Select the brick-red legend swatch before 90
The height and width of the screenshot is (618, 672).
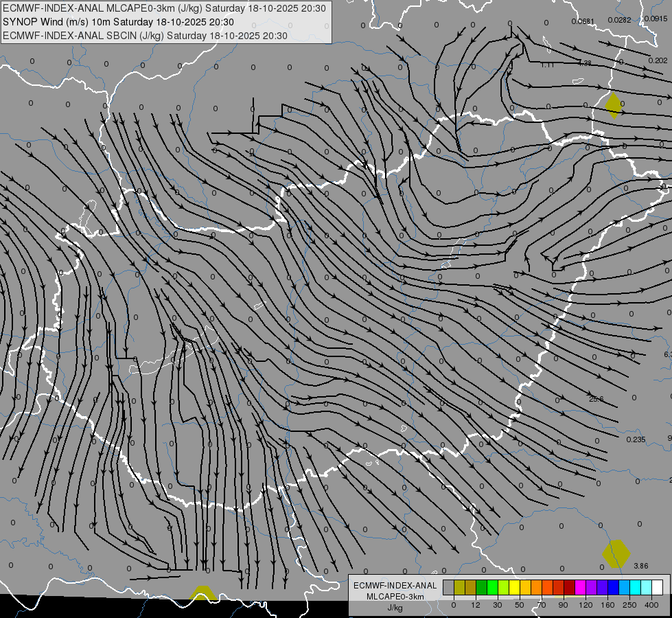[x=559, y=587]
